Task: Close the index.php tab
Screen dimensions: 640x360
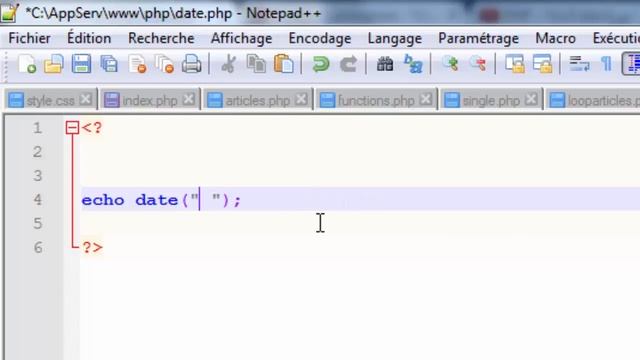Action: click(189, 99)
